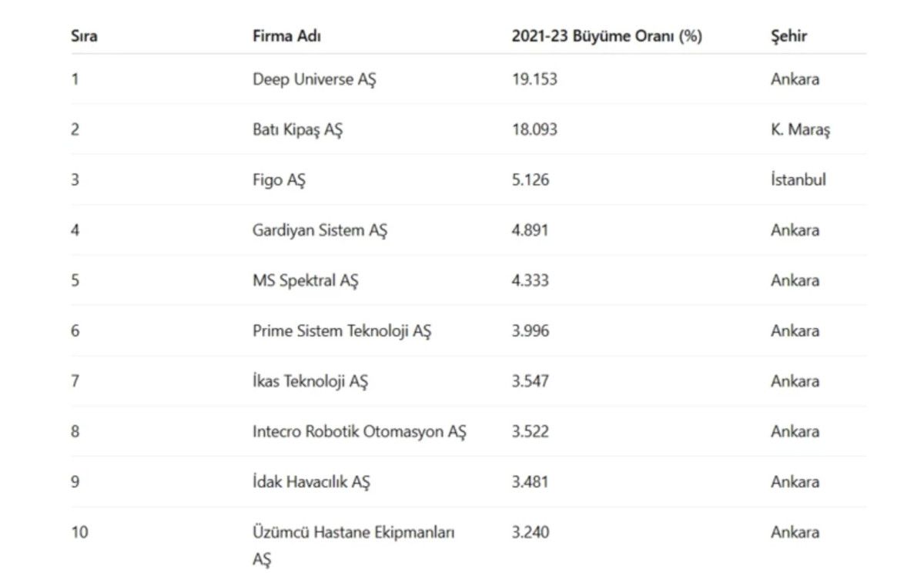Click the "Şehir" column header
The height and width of the screenshot is (576, 924).
788,35
